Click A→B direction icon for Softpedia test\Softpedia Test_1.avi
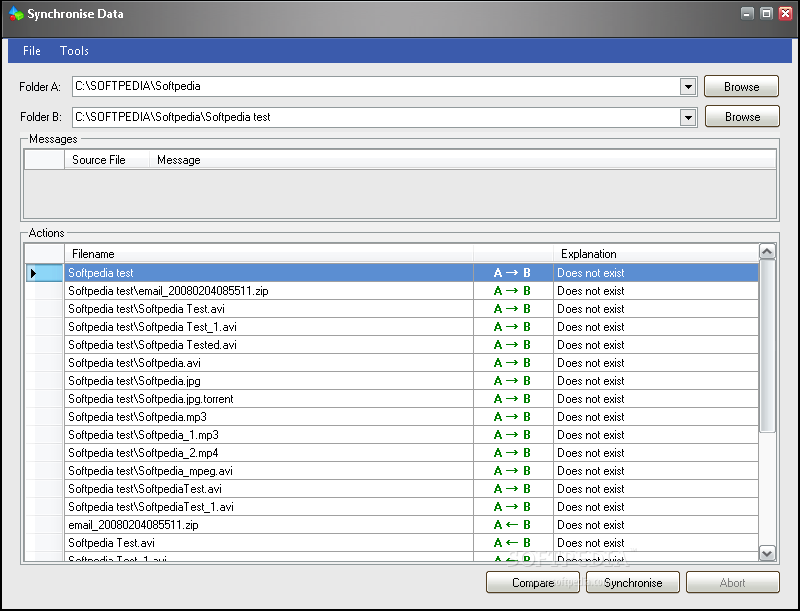This screenshot has width=800, height=611. [512, 327]
